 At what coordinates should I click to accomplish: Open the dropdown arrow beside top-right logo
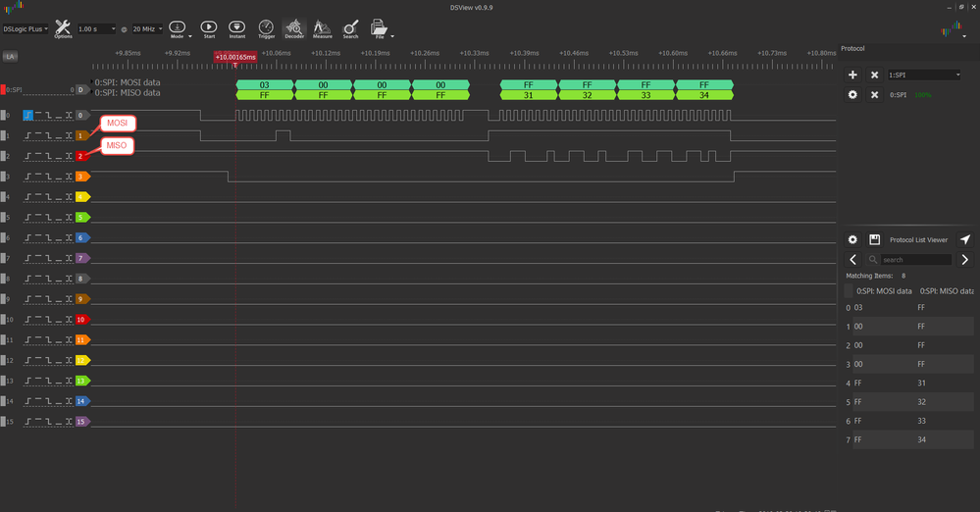click(x=964, y=36)
